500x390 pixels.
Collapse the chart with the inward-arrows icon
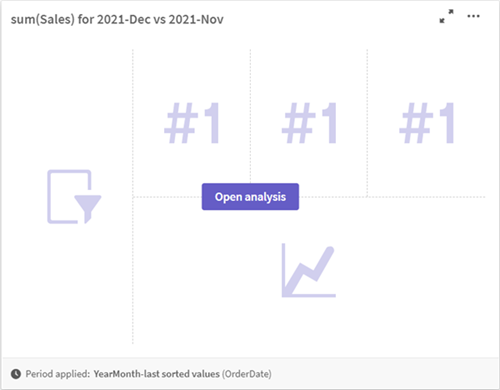pyautogui.click(x=446, y=16)
